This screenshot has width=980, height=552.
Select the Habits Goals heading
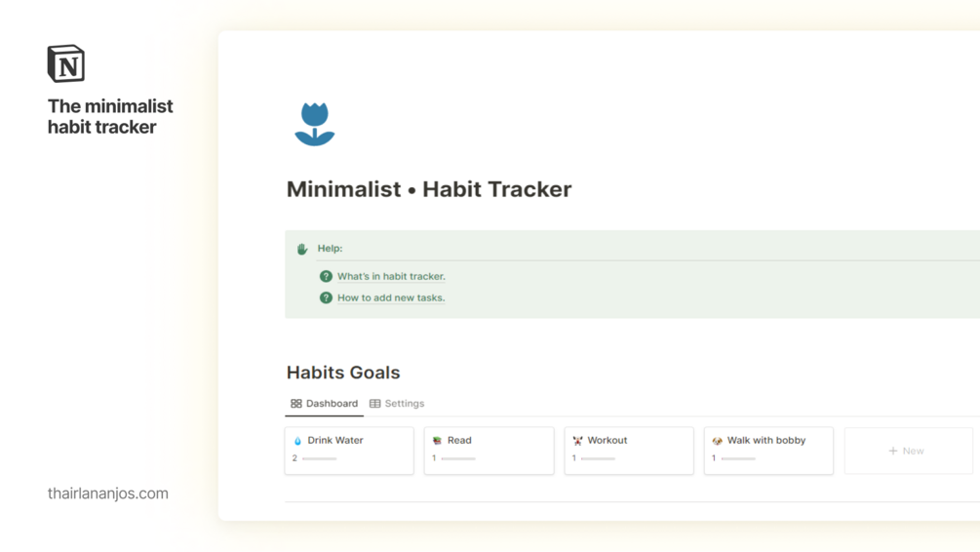click(343, 373)
